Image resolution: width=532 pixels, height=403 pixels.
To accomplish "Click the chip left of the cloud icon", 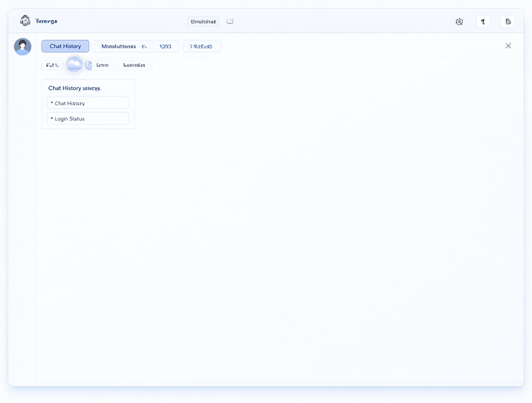I will (x=52, y=65).
